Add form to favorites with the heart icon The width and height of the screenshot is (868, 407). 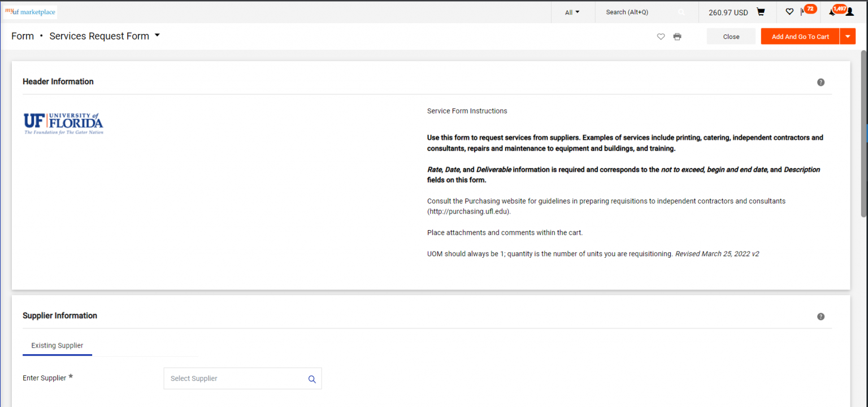[x=661, y=36]
